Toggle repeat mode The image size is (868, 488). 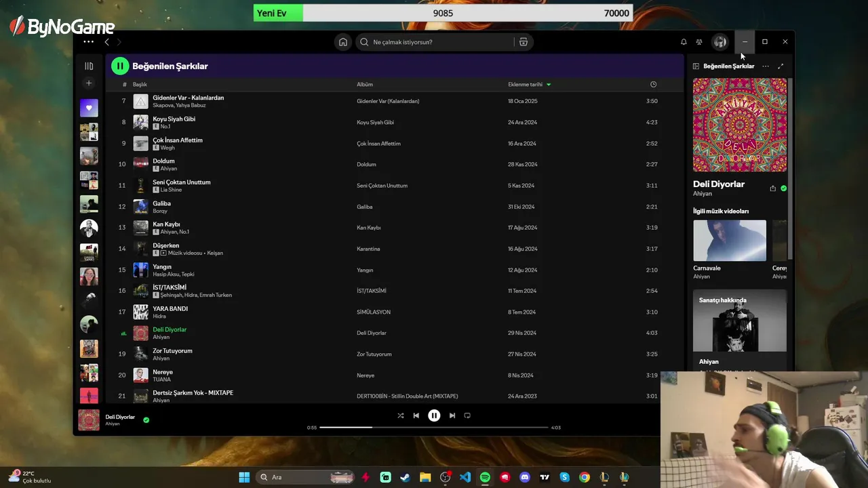tap(467, 415)
